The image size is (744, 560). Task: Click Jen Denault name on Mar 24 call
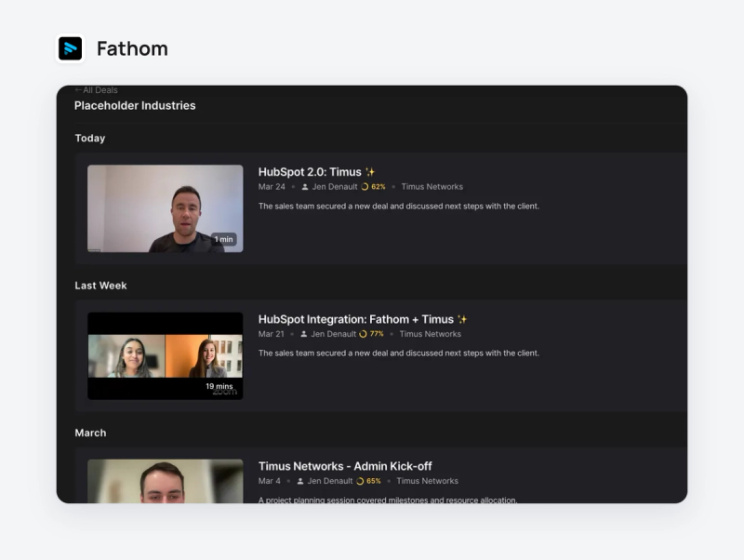(335, 187)
